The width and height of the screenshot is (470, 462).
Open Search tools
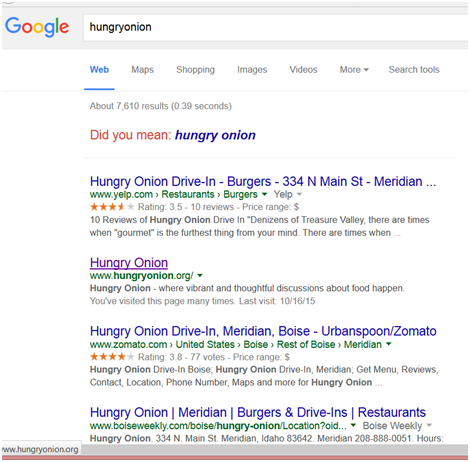click(414, 70)
